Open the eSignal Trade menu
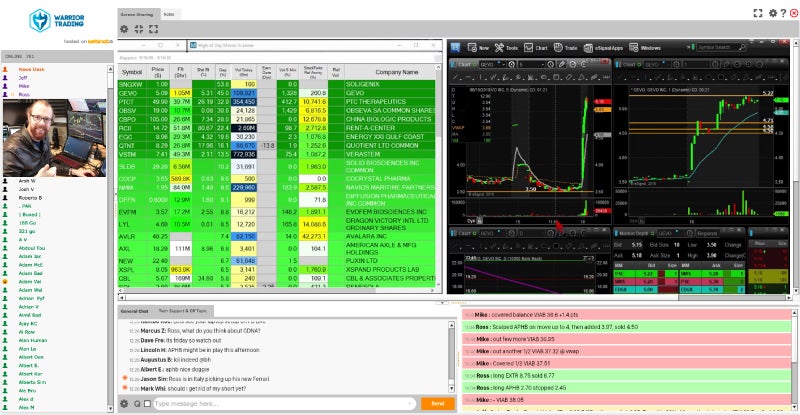This screenshot has height=415, width=800. pos(565,47)
